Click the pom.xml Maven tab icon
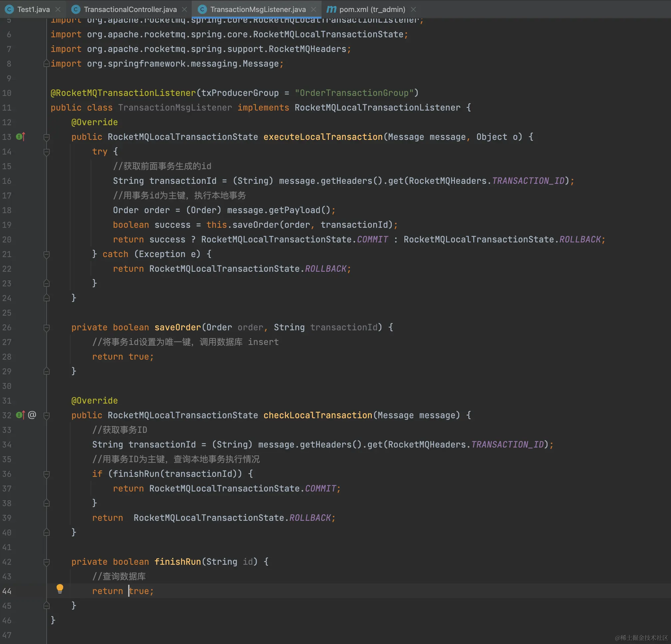 pos(331,9)
